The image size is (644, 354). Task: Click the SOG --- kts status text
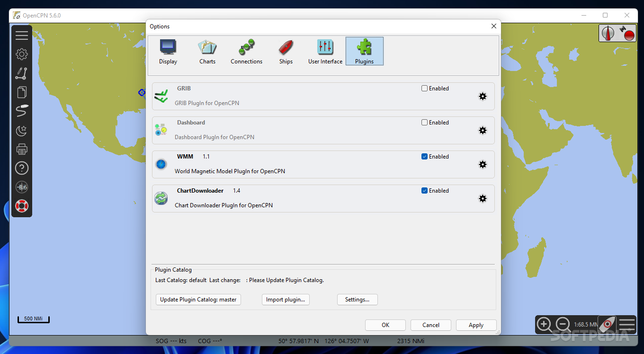(171, 341)
